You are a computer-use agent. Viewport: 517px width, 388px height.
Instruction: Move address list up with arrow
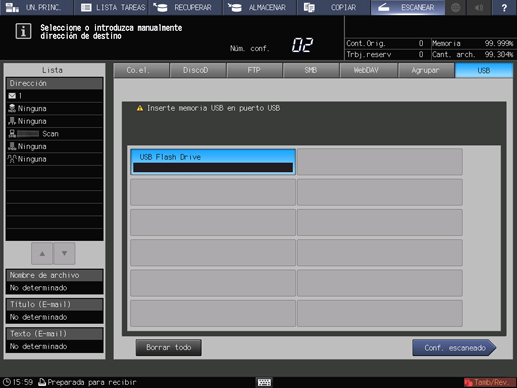tap(42, 253)
